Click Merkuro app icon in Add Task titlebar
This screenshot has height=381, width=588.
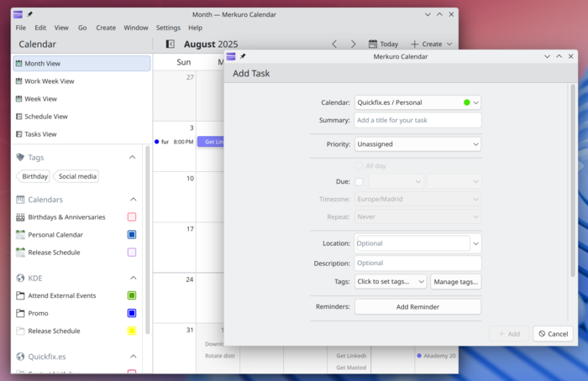coord(231,56)
